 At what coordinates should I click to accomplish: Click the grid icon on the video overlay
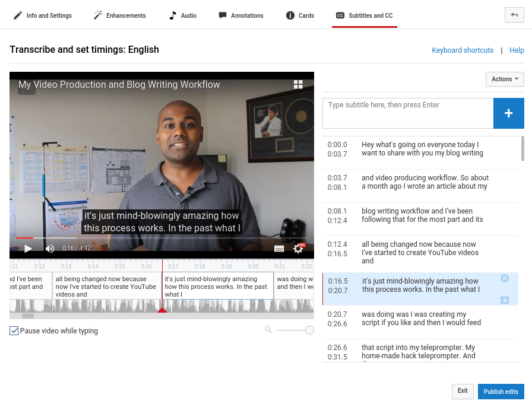click(298, 84)
